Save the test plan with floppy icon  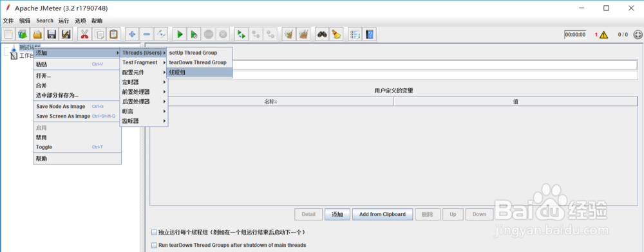[x=52, y=35]
